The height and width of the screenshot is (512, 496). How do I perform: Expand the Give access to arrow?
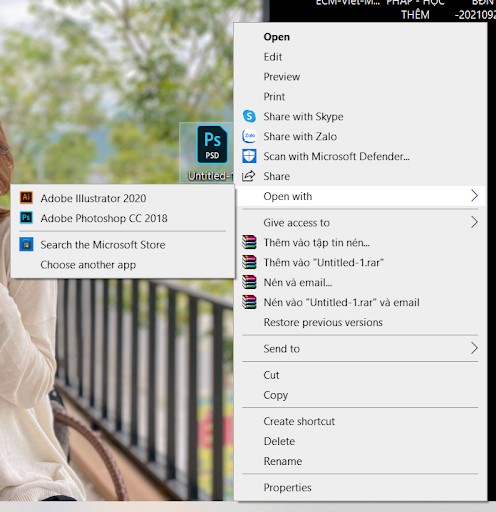pos(474,222)
